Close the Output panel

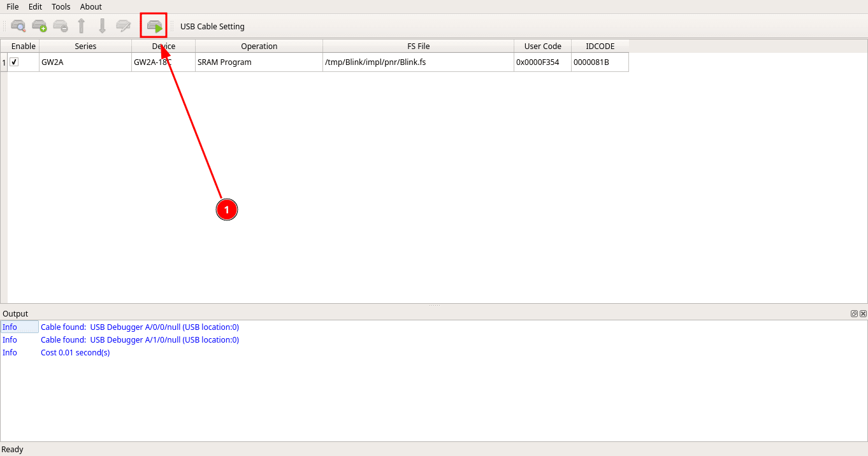(x=863, y=313)
